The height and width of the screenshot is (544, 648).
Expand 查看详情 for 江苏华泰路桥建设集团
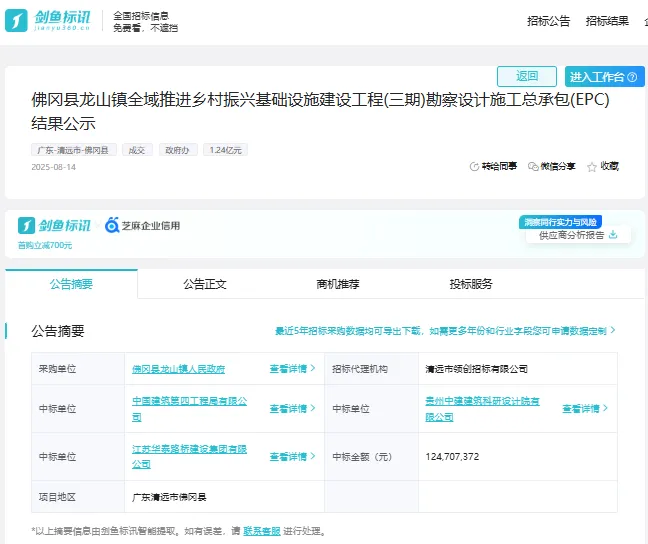292,457
